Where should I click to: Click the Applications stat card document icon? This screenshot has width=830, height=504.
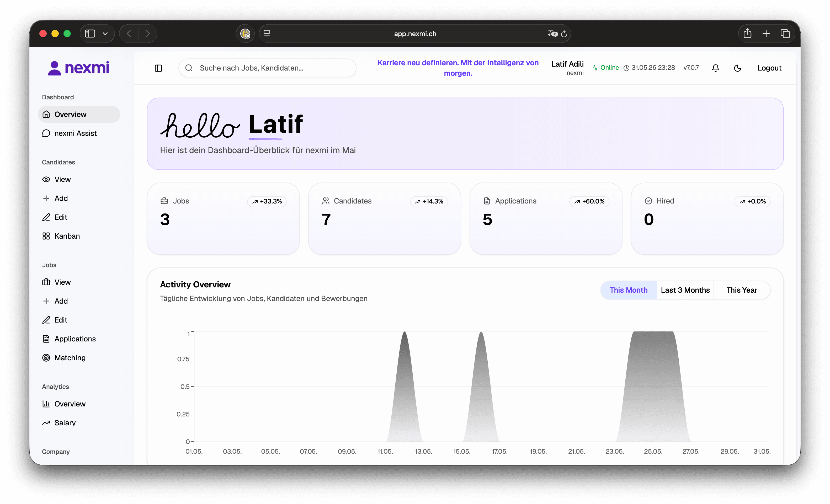pyautogui.click(x=487, y=201)
